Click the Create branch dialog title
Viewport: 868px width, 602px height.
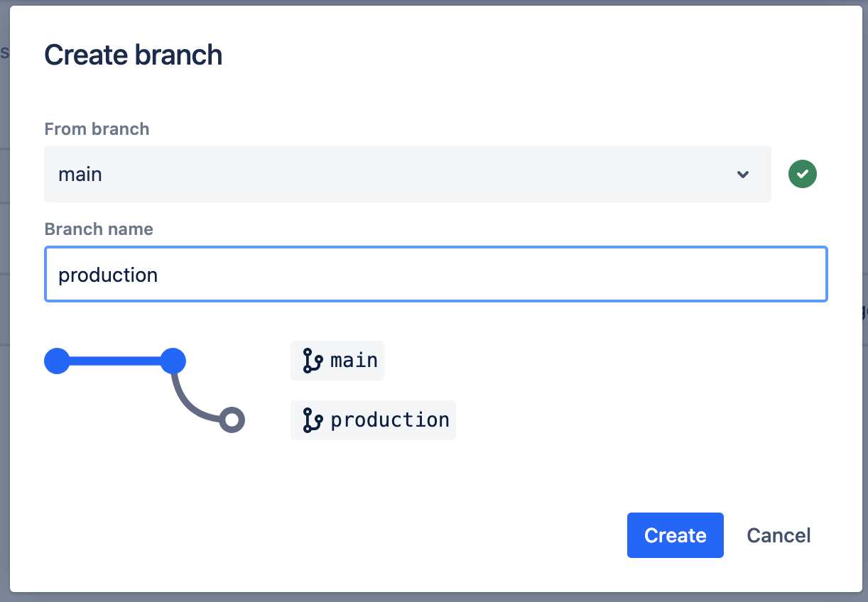click(134, 55)
